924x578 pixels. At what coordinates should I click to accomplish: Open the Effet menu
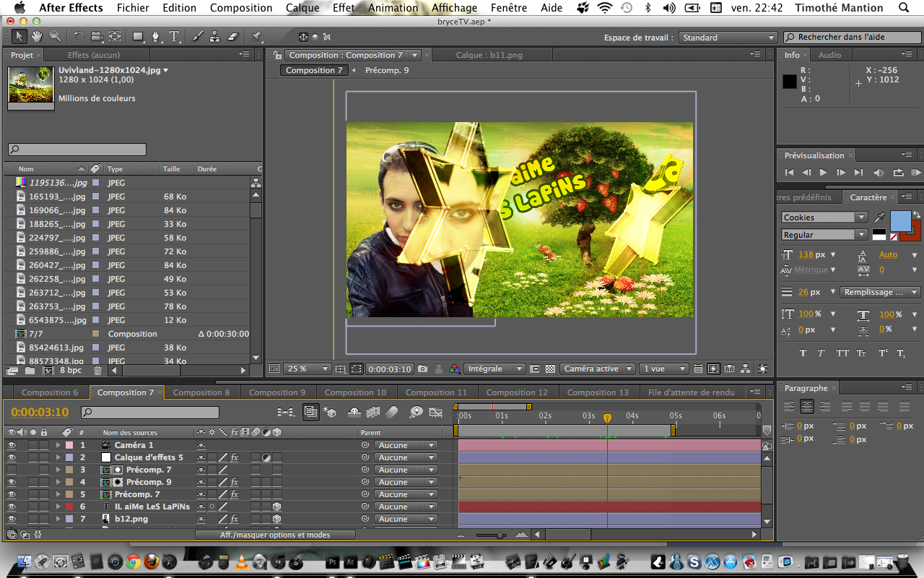coord(344,8)
